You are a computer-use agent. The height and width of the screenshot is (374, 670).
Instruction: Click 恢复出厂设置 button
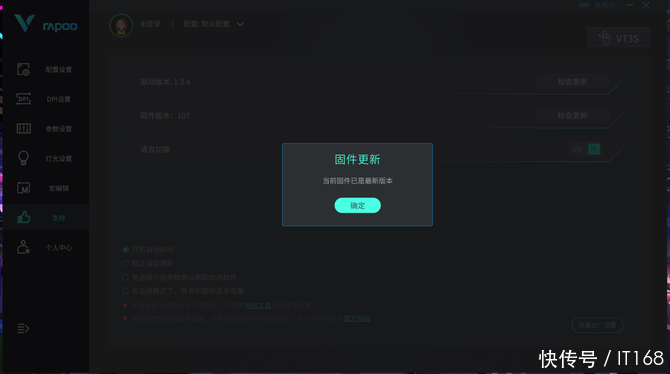click(597, 325)
